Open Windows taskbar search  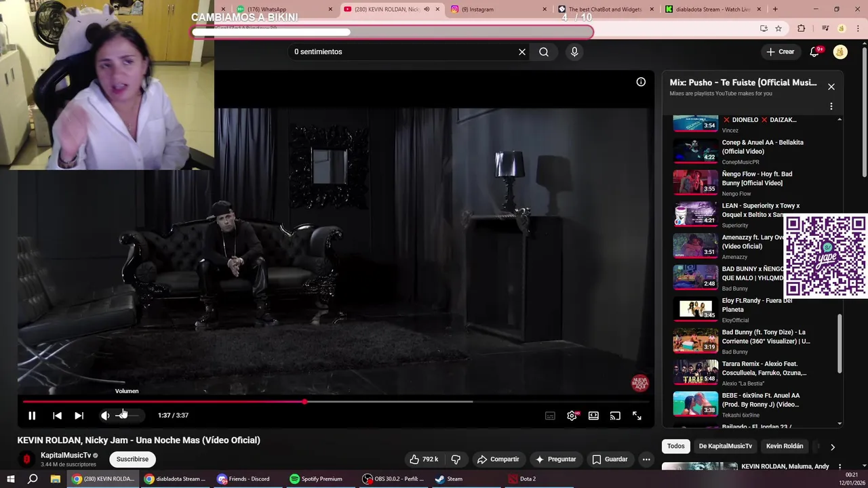[33, 479]
